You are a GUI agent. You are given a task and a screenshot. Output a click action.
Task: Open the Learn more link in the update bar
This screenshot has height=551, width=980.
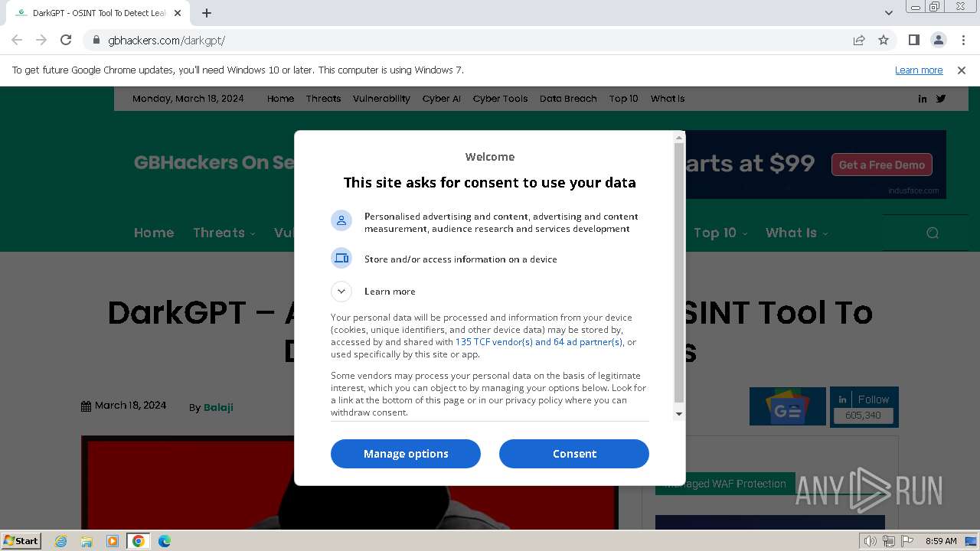point(919,70)
